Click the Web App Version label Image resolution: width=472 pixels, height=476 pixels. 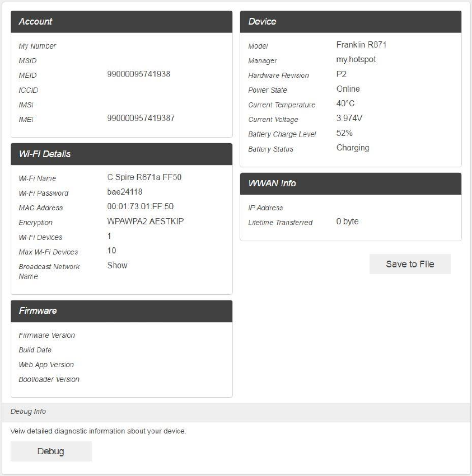pyautogui.click(x=46, y=365)
